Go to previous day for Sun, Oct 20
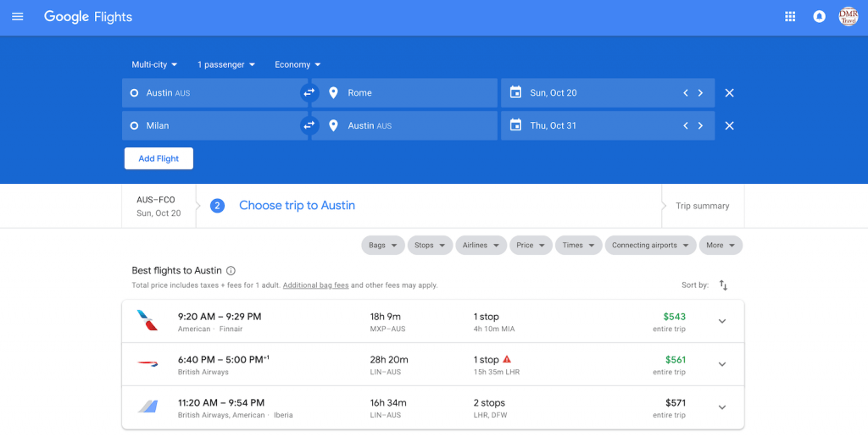This screenshot has width=868, height=437. tap(685, 93)
